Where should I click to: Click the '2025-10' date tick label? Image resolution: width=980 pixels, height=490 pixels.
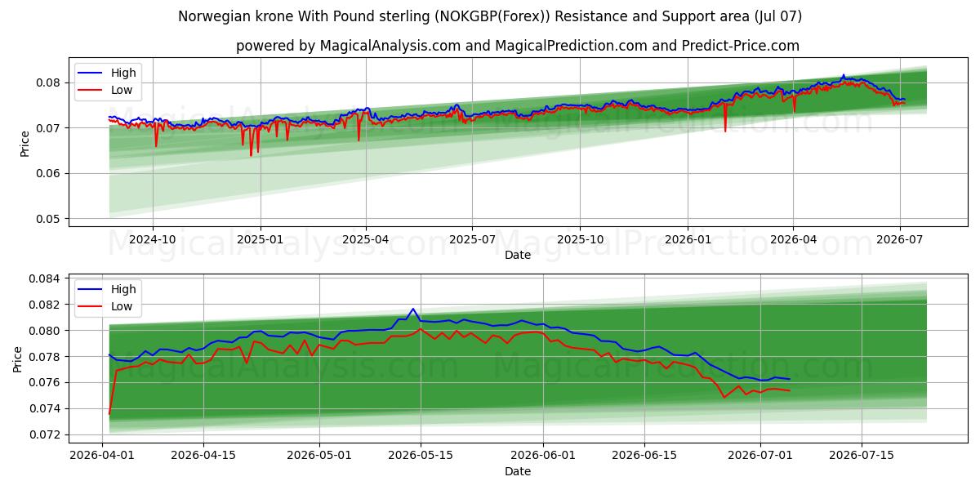pos(580,239)
